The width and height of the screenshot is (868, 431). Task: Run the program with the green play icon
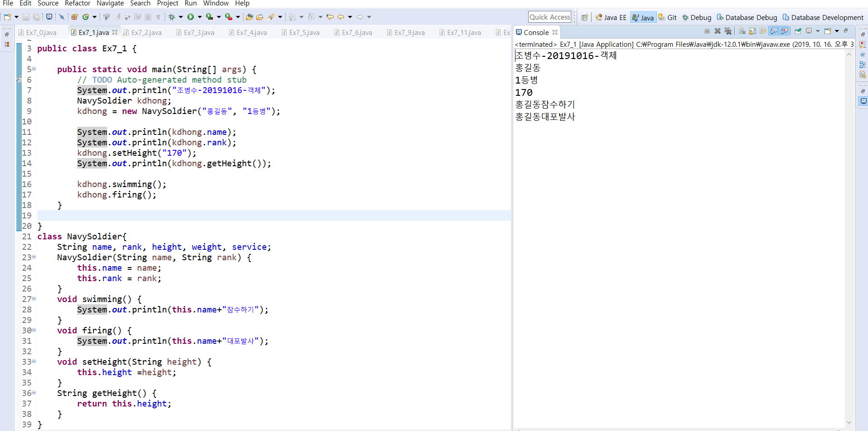[191, 17]
